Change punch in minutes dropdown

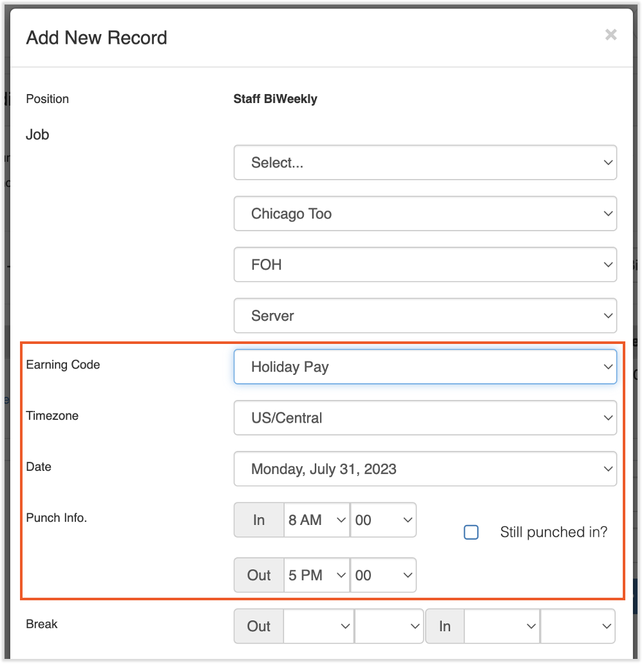[383, 520]
